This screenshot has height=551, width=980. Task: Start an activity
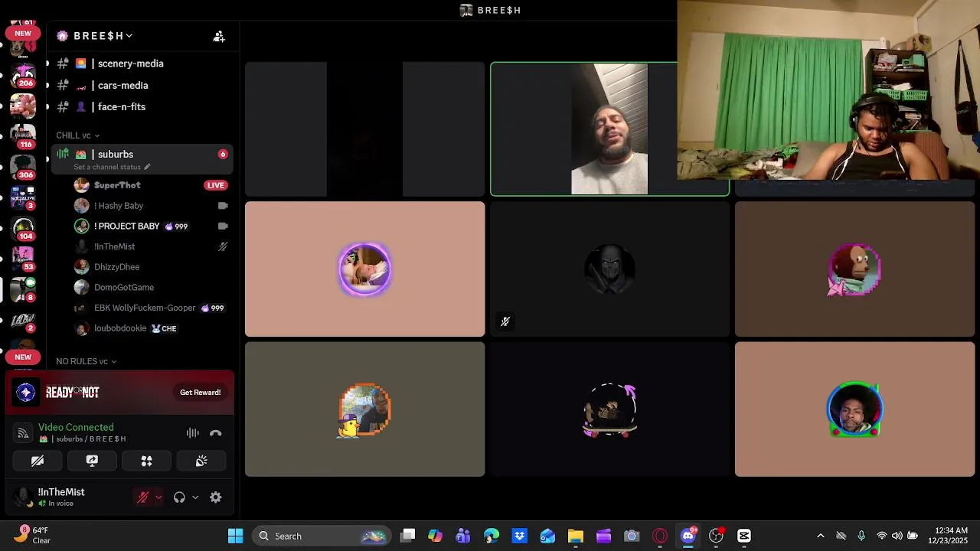click(x=147, y=461)
